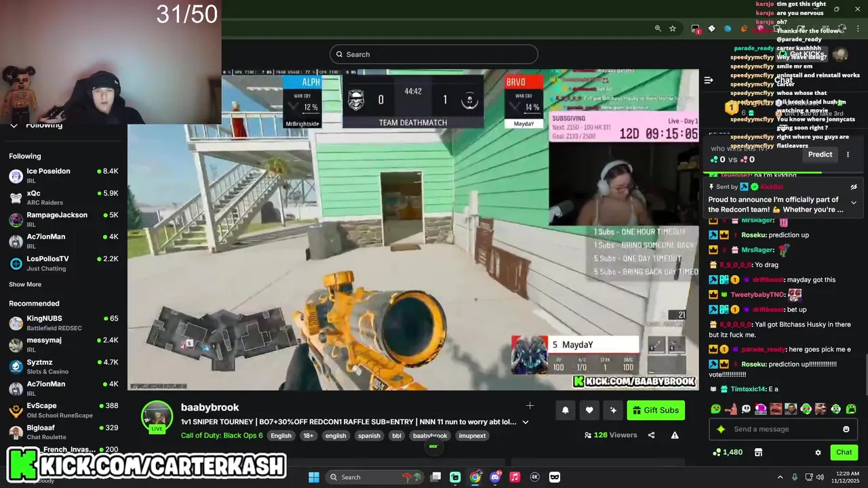Click system tray microphone icon
The height and width of the screenshot is (488, 868).
(x=795, y=477)
